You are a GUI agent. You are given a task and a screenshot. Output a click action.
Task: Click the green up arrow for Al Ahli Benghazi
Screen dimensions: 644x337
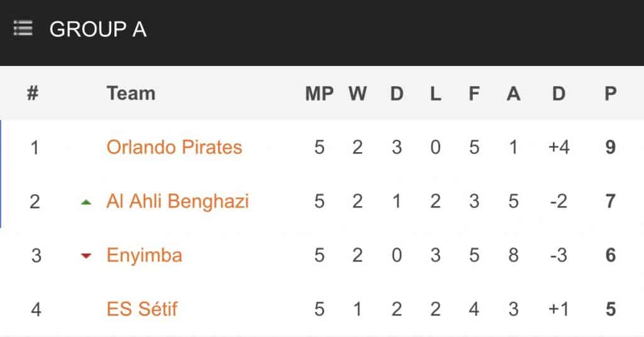coord(86,202)
